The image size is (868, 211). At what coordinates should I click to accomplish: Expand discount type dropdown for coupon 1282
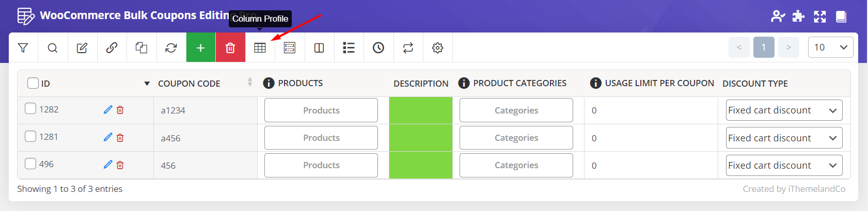click(x=784, y=110)
